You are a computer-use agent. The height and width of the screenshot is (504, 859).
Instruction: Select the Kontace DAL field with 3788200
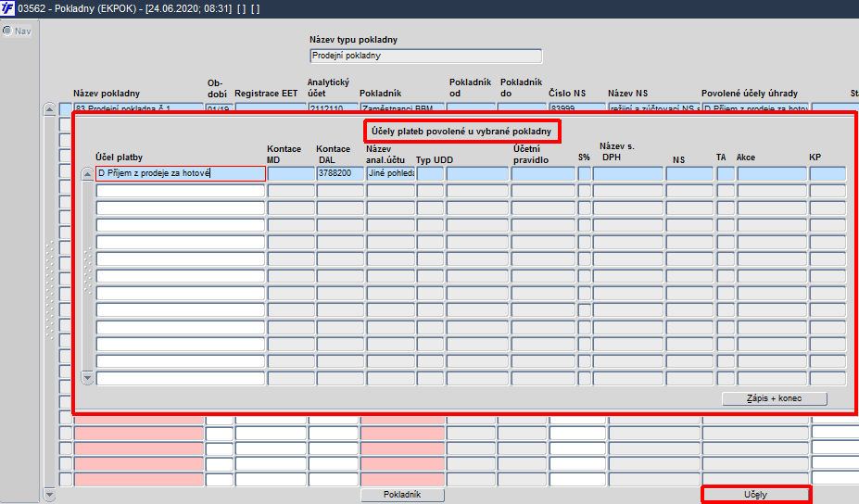coord(340,173)
